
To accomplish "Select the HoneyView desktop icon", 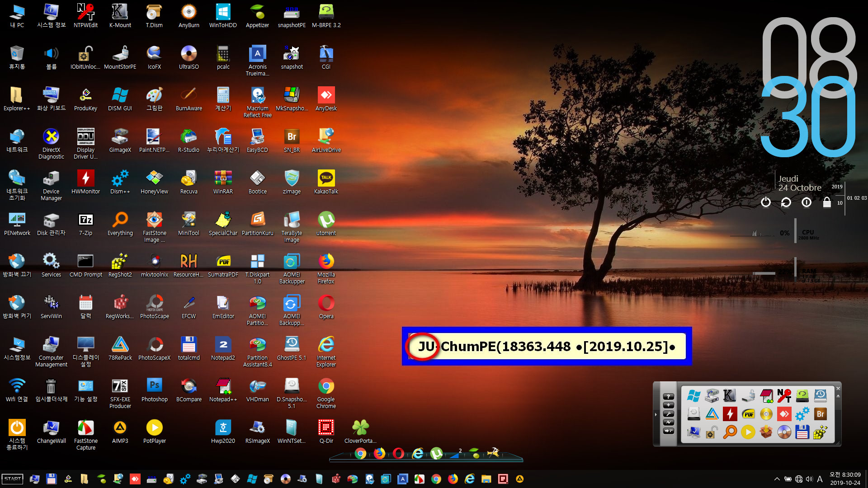I will (x=154, y=182).
